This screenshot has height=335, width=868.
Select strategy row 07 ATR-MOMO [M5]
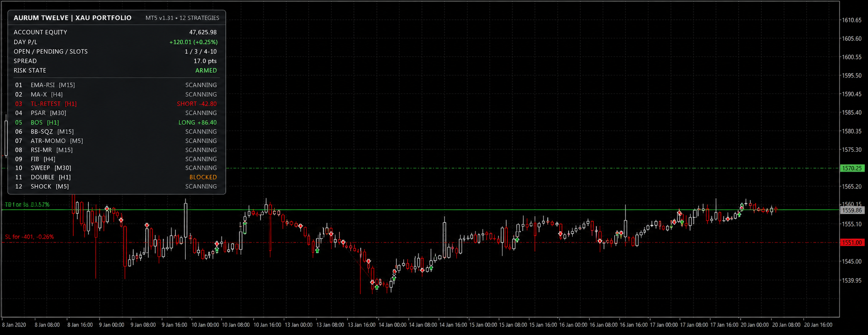coord(116,141)
